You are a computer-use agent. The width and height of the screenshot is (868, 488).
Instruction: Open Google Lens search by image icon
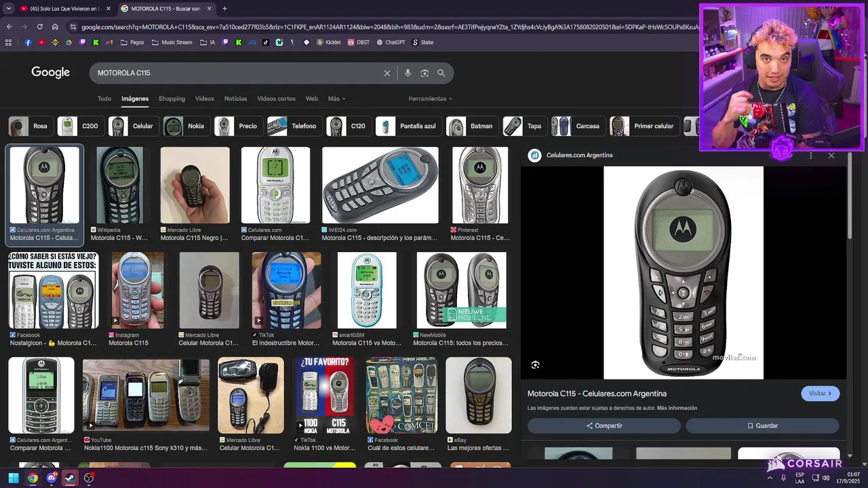[425, 73]
